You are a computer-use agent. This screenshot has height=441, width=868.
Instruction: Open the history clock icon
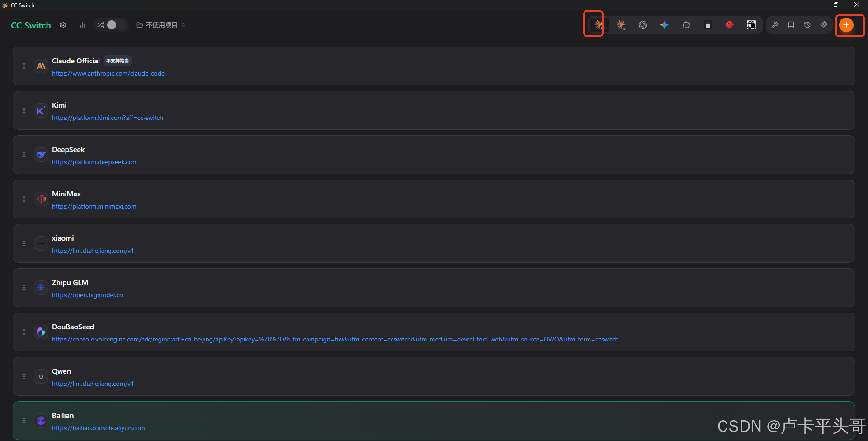click(x=807, y=25)
